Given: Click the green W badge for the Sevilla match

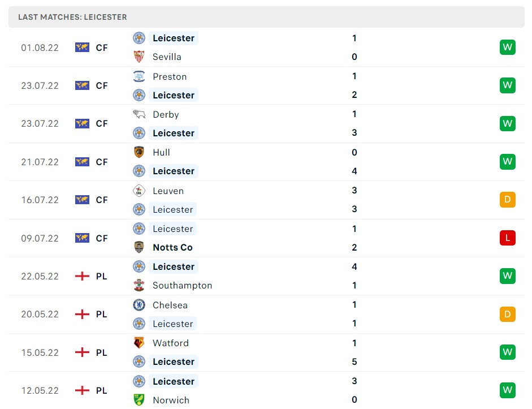Looking at the screenshot, I should tap(507, 48).
